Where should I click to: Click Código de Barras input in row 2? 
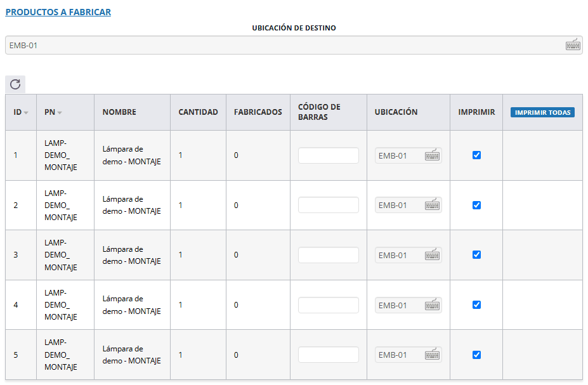click(x=328, y=205)
